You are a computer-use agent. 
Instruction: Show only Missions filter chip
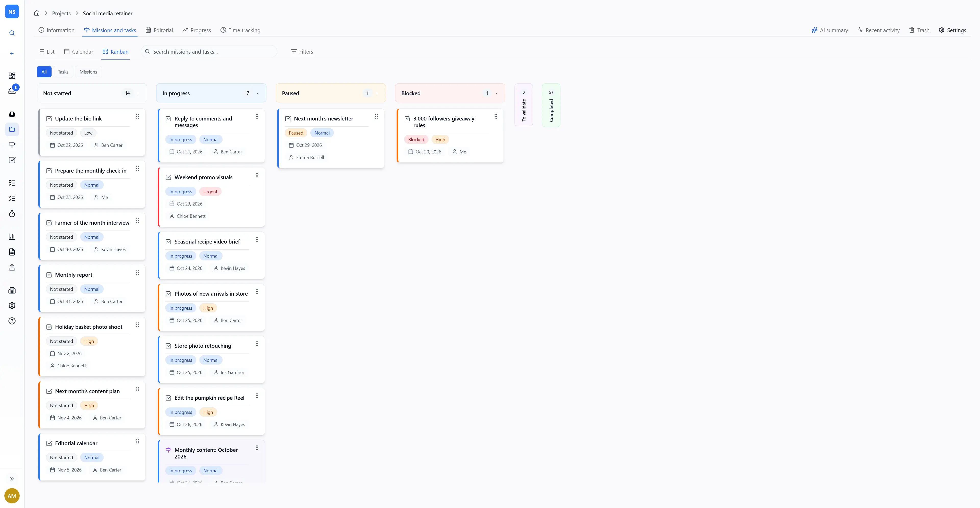point(88,72)
